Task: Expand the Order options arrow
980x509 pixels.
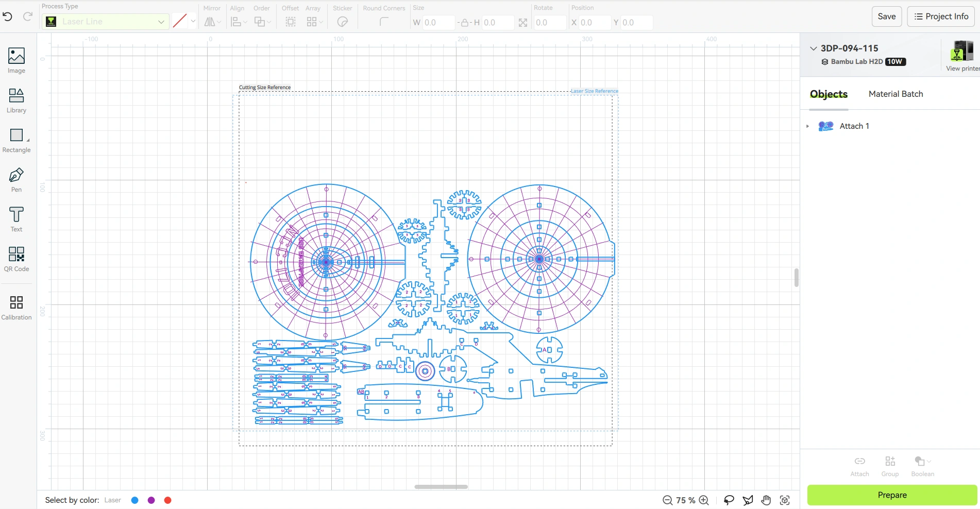Action: coord(269,22)
